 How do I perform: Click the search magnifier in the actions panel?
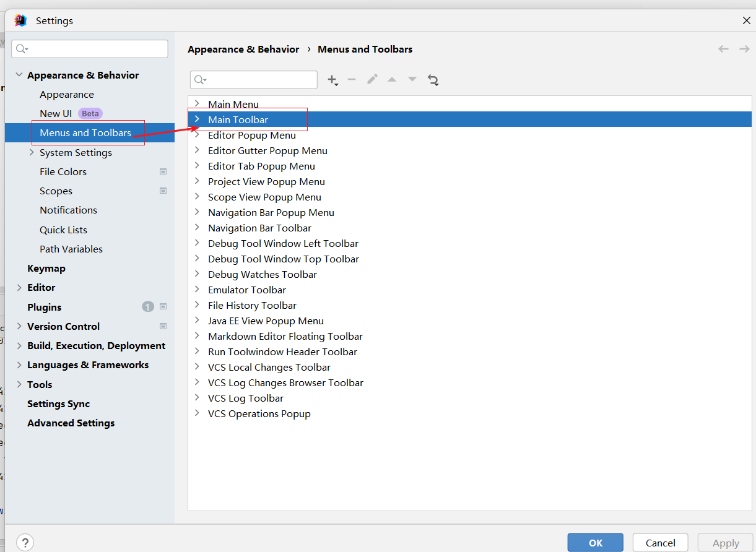pos(200,80)
